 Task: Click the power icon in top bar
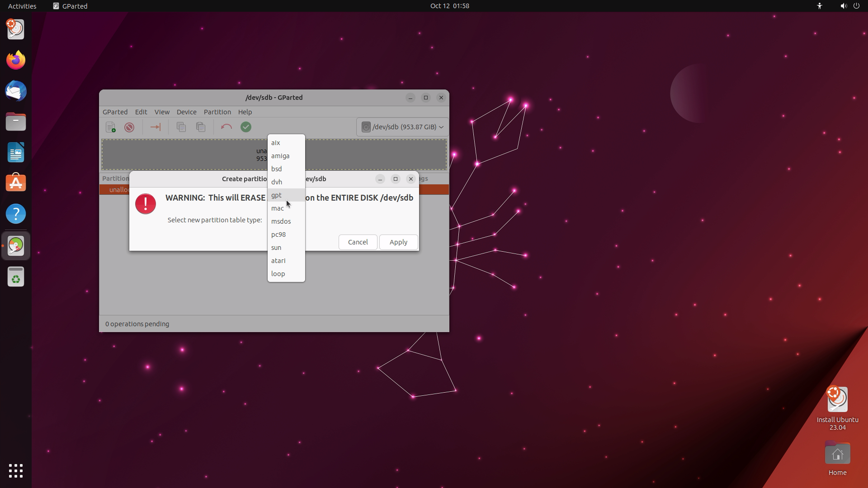click(856, 6)
